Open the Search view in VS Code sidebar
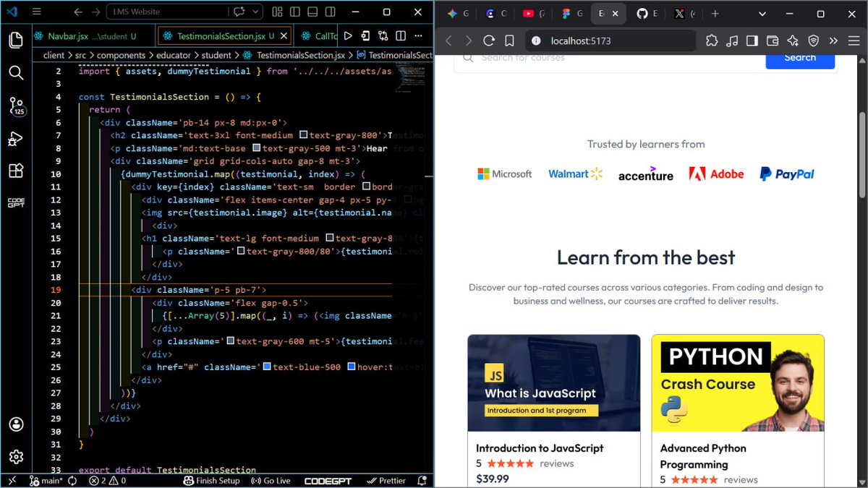This screenshot has width=868, height=488. point(16,72)
